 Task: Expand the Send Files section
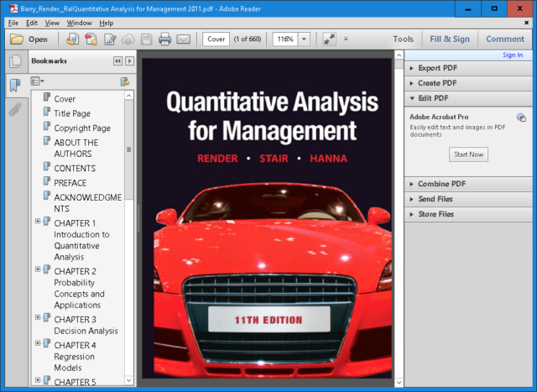[x=468, y=199]
